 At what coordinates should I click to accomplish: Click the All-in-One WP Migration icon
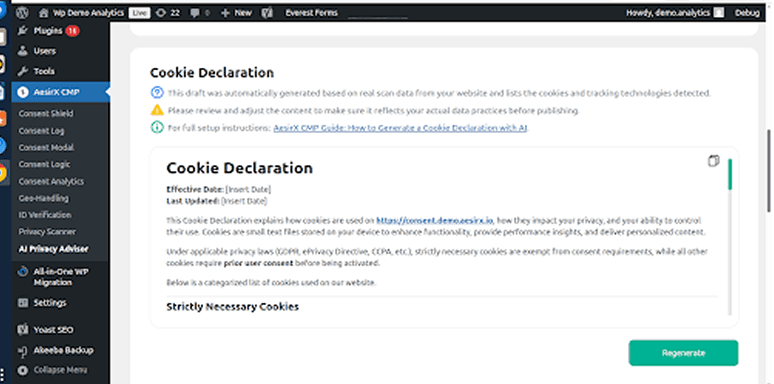[22, 271]
